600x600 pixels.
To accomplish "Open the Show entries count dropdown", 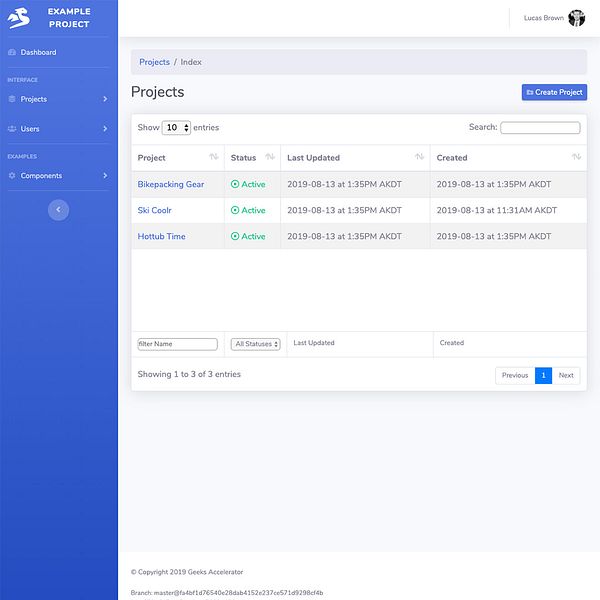I will pos(176,127).
